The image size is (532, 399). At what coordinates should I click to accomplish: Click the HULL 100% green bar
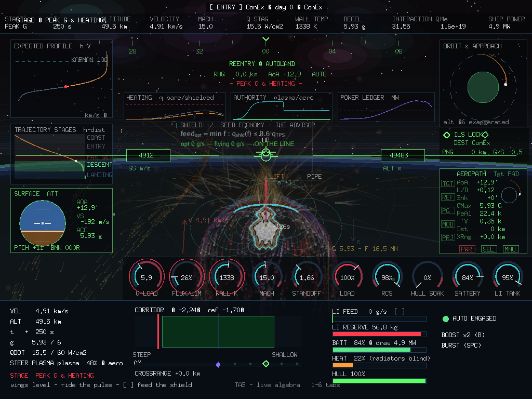[x=379, y=381]
